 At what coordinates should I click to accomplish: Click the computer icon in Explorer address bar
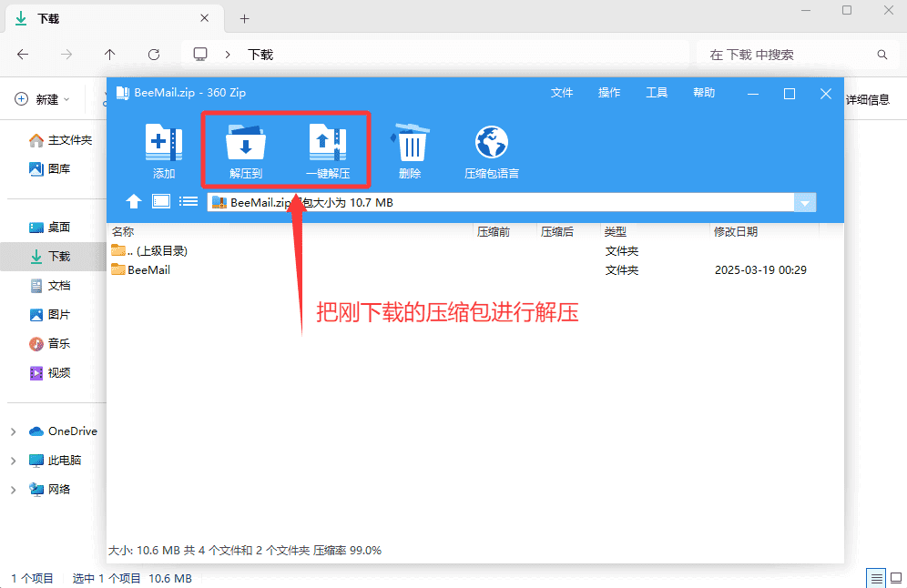(x=200, y=55)
